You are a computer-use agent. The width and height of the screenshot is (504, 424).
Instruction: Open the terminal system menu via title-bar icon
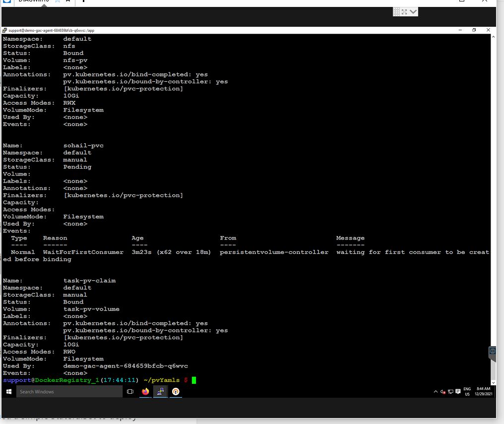pos(3,30)
